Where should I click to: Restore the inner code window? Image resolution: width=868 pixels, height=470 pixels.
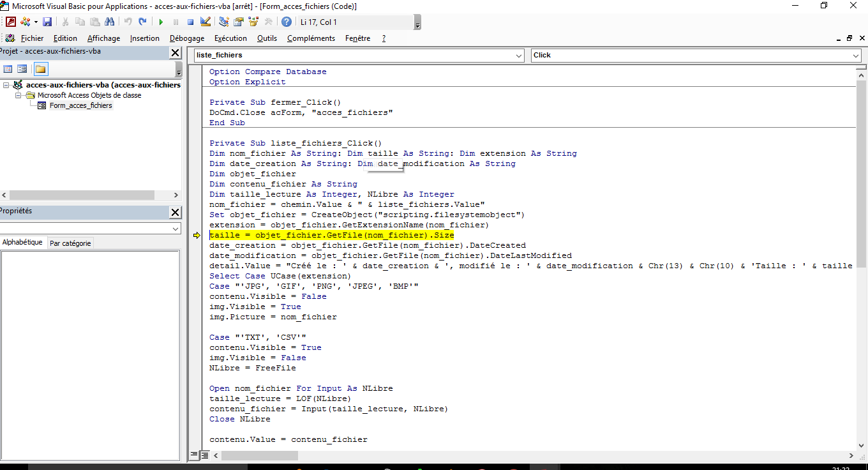pos(849,38)
